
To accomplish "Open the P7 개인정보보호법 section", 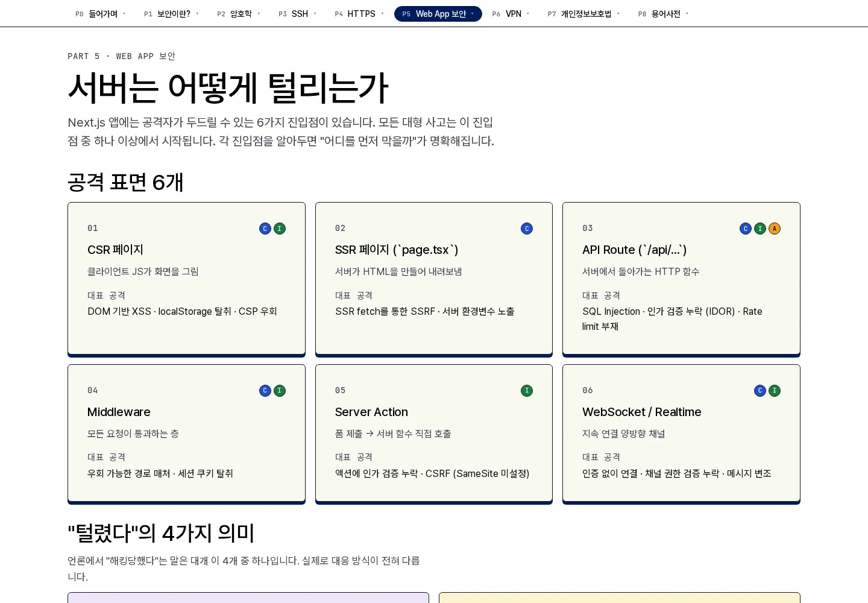I will tap(583, 14).
